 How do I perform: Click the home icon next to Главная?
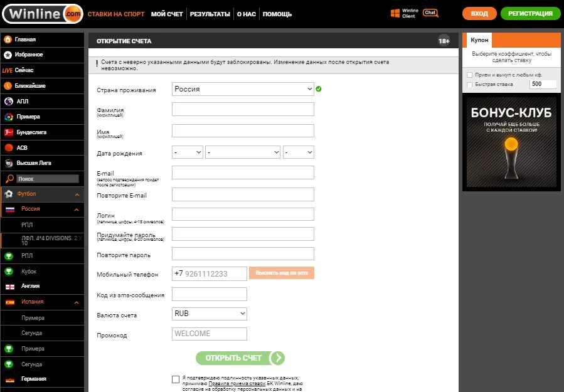click(x=8, y=39)
